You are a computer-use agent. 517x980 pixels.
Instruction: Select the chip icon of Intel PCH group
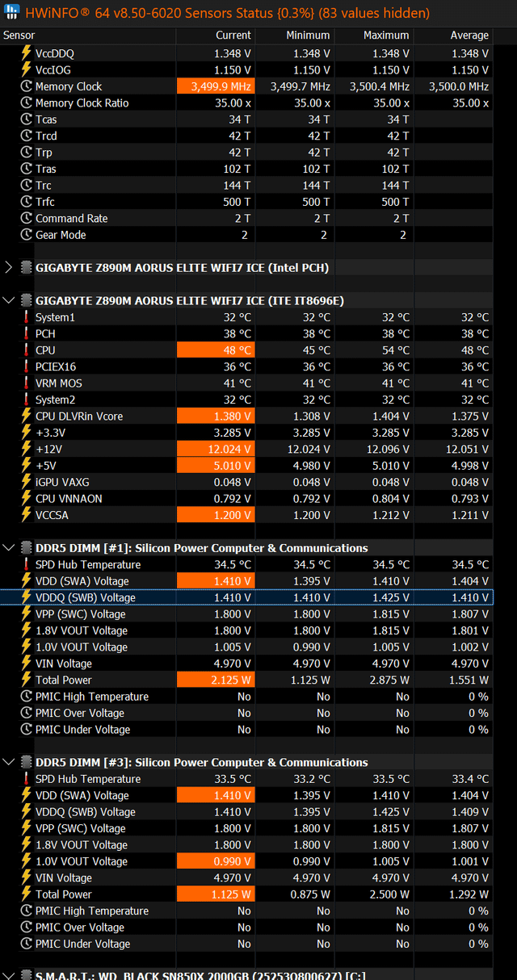[x=26, y=267]
